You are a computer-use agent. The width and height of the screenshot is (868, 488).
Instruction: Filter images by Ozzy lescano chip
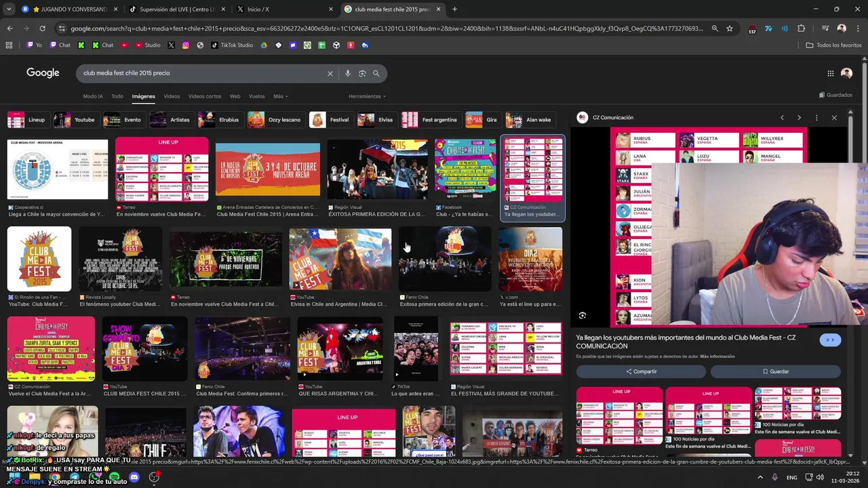pyautogui.click(x=276, y=120)
